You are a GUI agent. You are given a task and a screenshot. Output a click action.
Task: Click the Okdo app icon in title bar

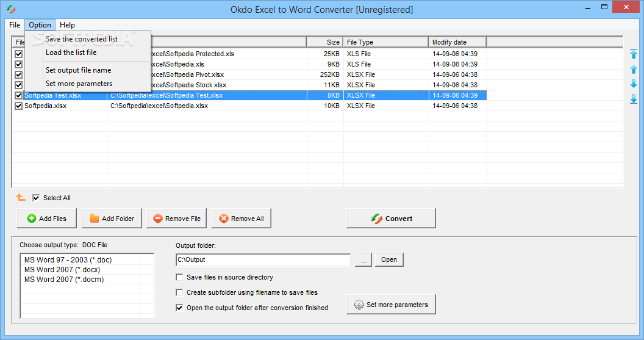click(x=11, y=9)
